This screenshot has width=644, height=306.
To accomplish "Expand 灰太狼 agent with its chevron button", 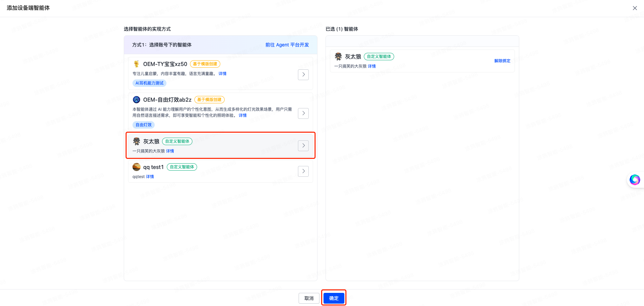I will 303,146.
